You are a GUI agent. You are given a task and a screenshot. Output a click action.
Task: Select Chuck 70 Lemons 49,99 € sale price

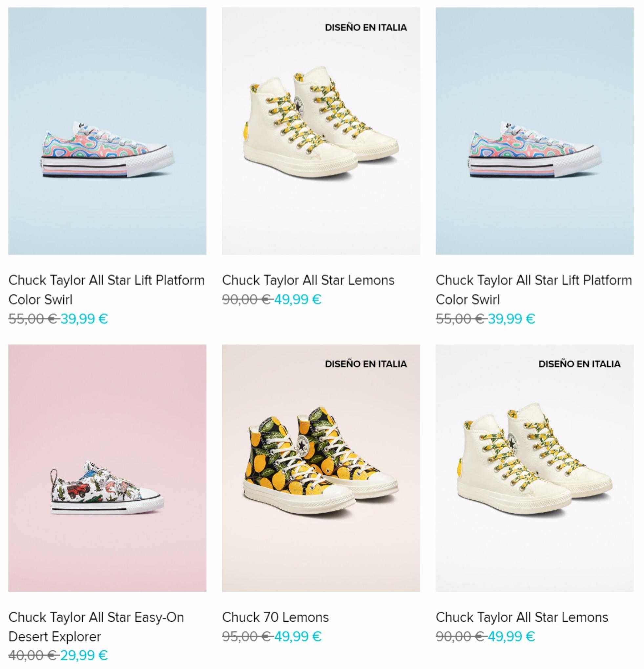298,636
